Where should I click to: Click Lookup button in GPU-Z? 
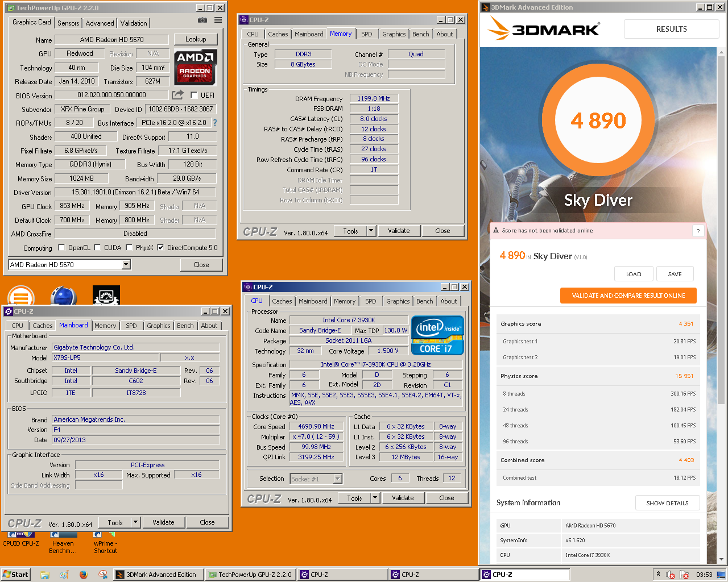(x=196, y=39)
